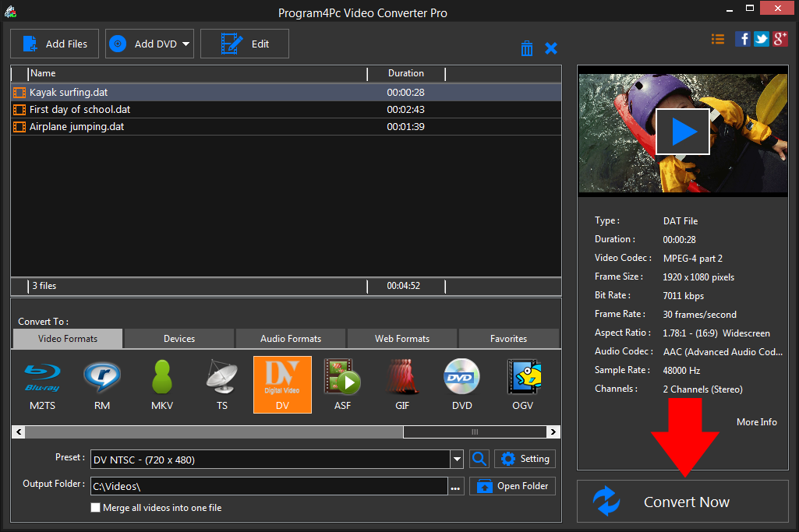Open the Twitter share icon
This screenshot has width=799, height=532.
761,39
